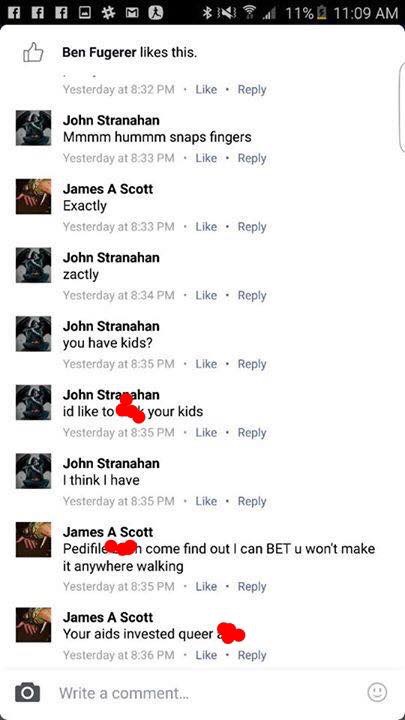Like the 'Mmmm hummm snaps fingers' comment
This screenshot has width=405, height=720.
(206, 158)
